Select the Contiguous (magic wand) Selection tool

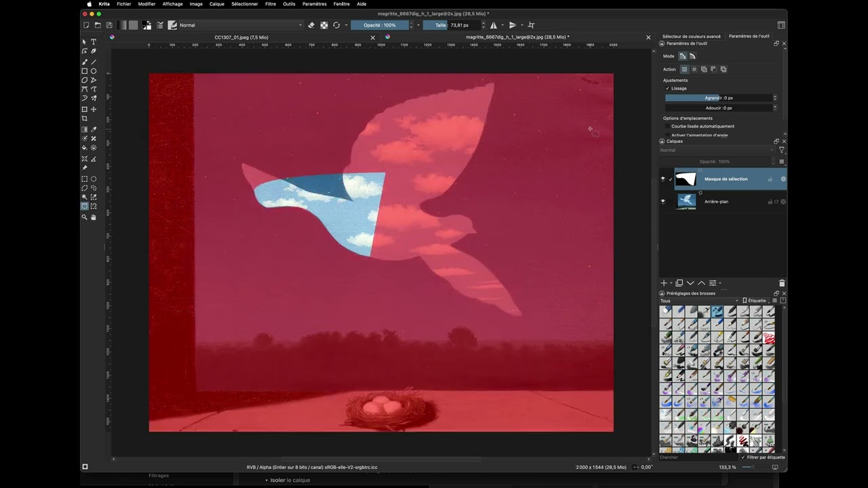(x=85, y=197)
